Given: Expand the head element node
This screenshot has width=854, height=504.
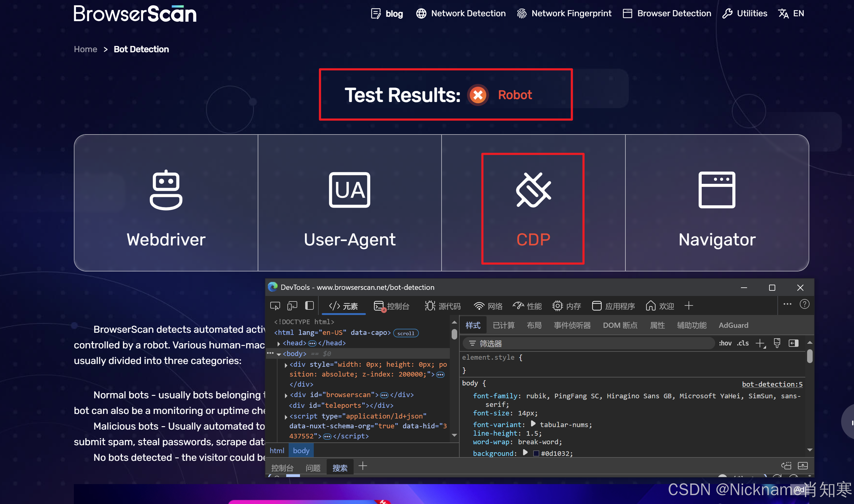Looking at the screenshot, I should tap(279, 343).
